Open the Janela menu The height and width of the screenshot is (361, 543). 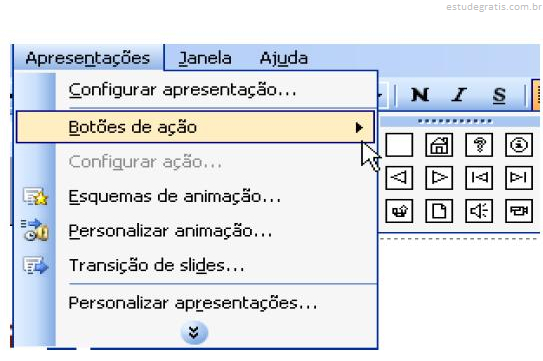pos(205,58)
